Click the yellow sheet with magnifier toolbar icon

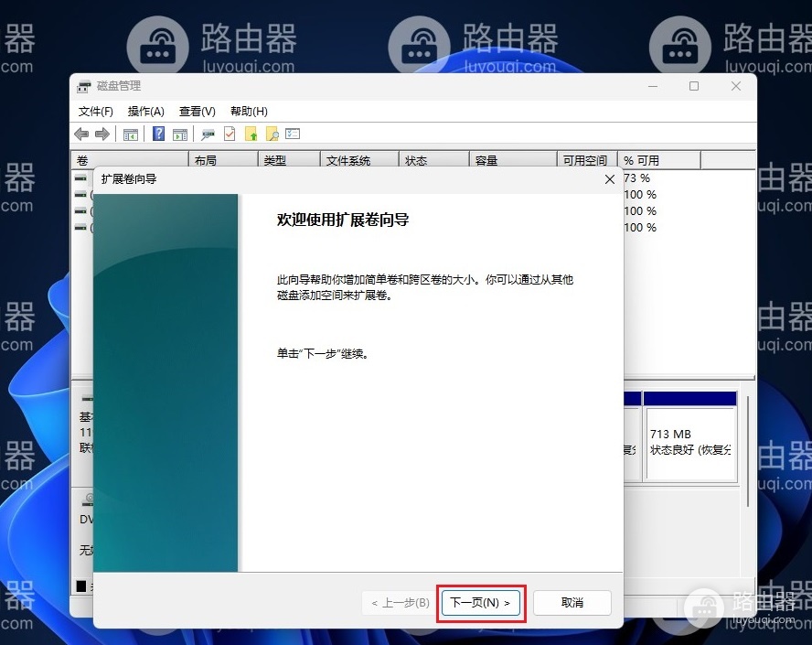point(272,134)
